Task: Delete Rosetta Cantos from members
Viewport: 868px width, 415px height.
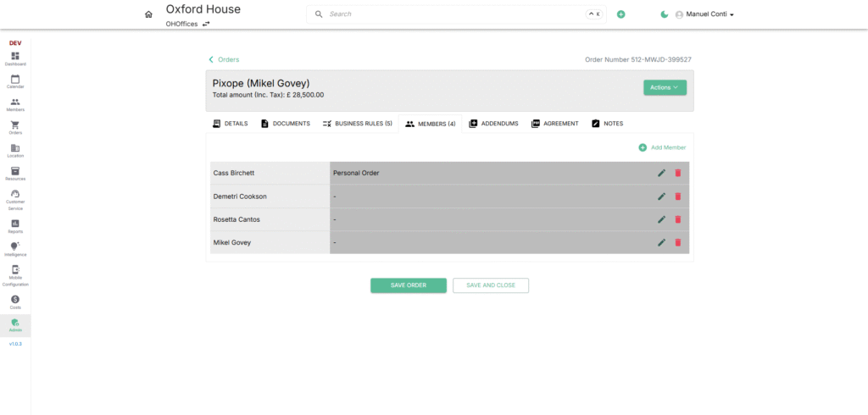Action: pos(677,219)
